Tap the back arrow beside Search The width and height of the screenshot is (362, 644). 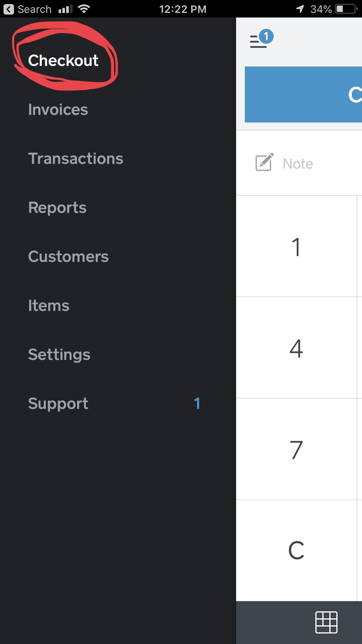(x=9, y=9)
